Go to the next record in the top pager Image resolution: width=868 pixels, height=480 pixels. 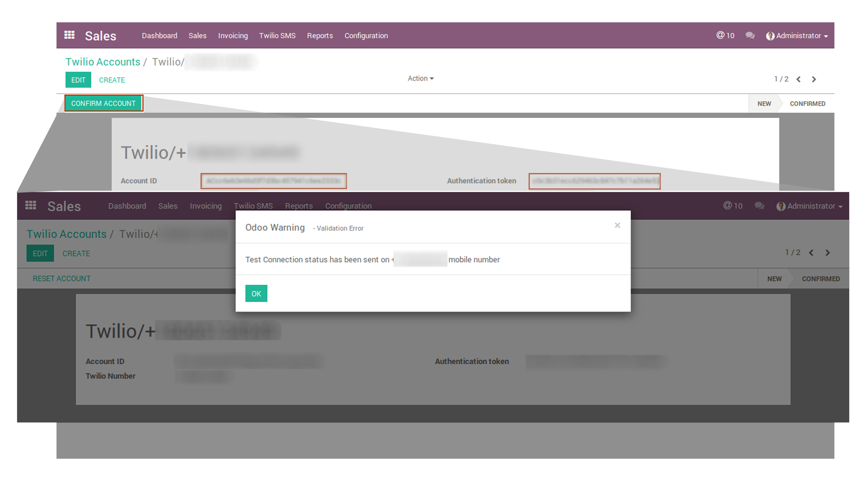[814, 80]
